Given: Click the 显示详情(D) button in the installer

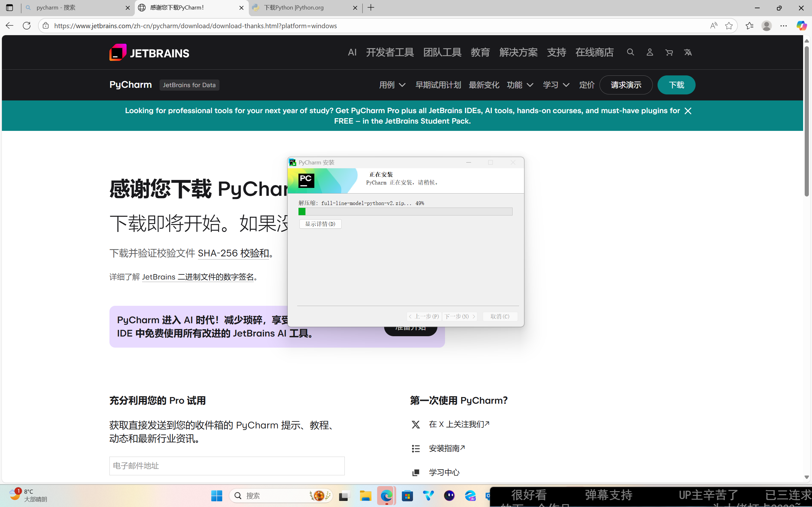Looking at the screenshot, I should (320, 224).
